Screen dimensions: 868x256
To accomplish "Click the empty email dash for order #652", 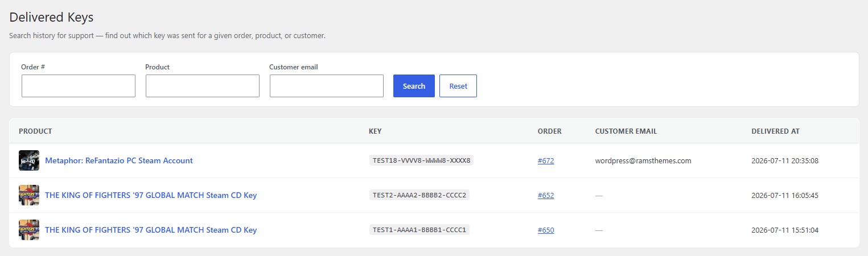I will (x=599, y=195).
